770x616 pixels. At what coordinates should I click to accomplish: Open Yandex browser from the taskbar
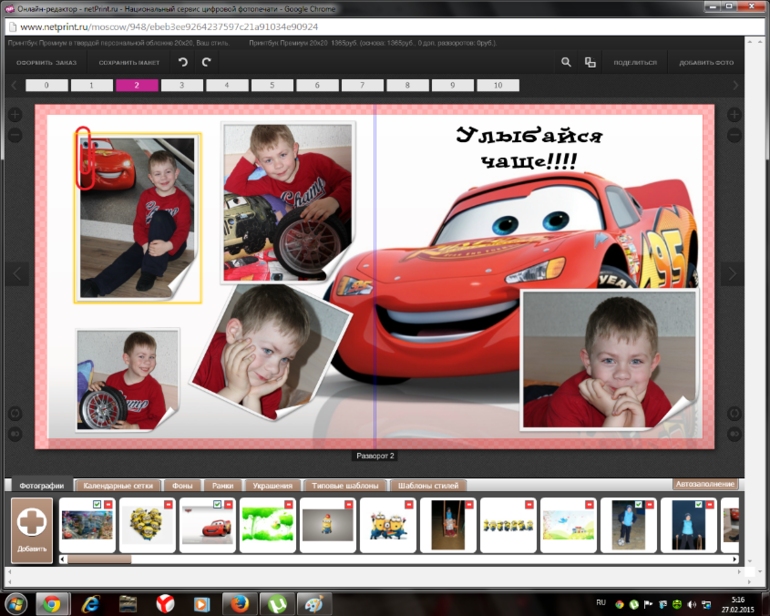pyautogui.click(x=163, y=603)
